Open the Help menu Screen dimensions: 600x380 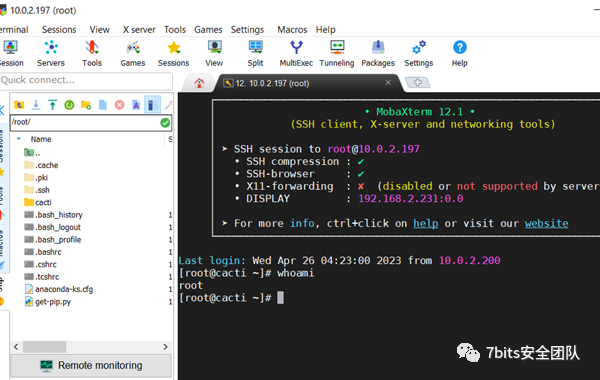click(x=326, y=29)
